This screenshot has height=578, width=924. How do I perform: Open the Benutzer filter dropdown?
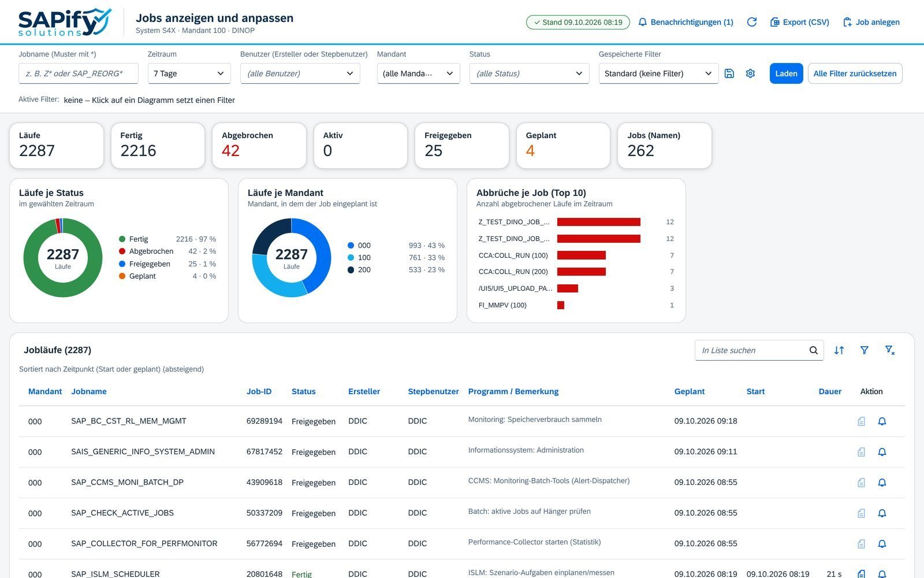tap(300, 73)
